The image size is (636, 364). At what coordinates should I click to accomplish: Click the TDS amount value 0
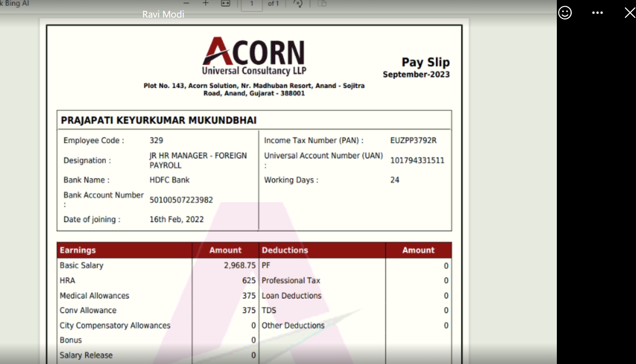tap(446, 310)
